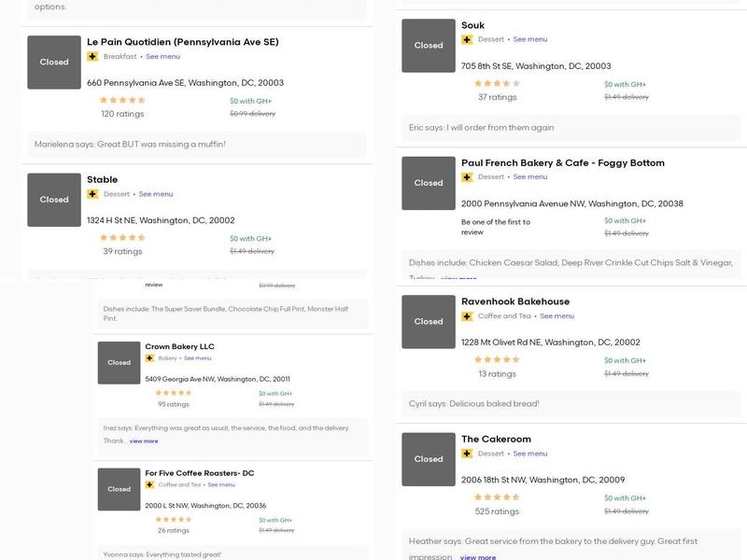
Task: Open the Souk restaurant title
Action: (472, 25)
